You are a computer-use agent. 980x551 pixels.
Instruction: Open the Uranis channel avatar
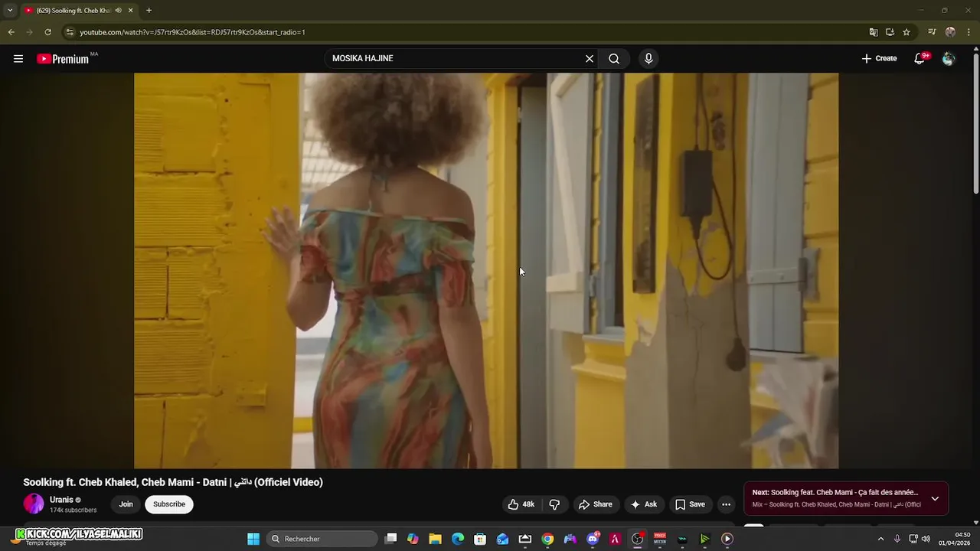point(34,504)
